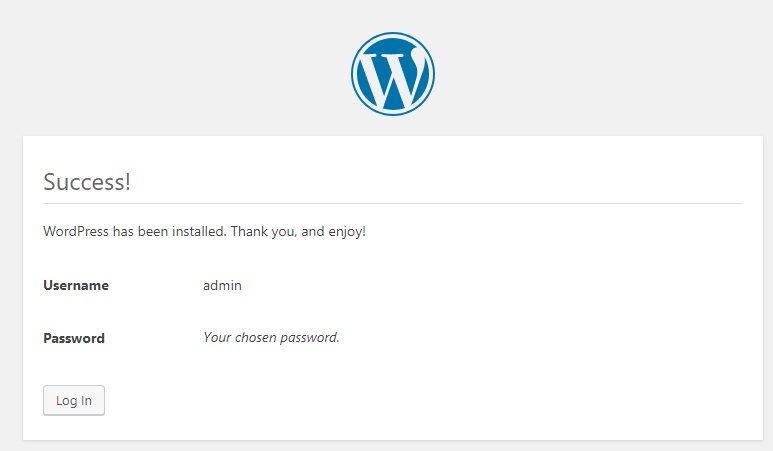Click the bold Username label
The height and width of the screenshot is (451, 773).
[x=76, y=285]
